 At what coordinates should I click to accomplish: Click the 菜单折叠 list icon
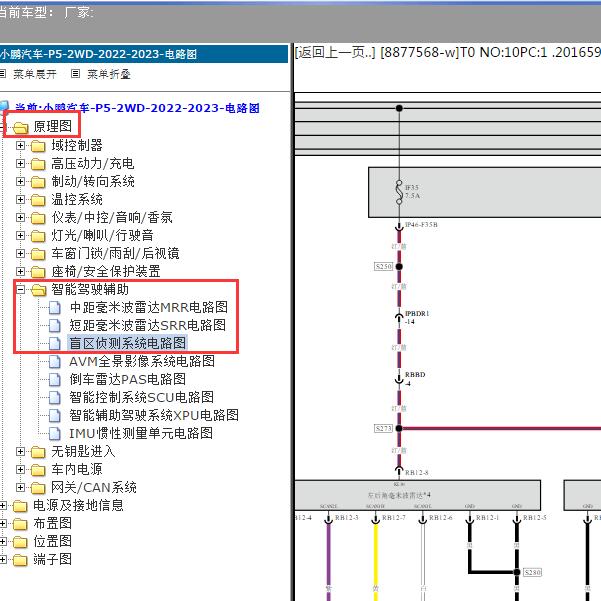pyautogui.click(x=75, y=74)
